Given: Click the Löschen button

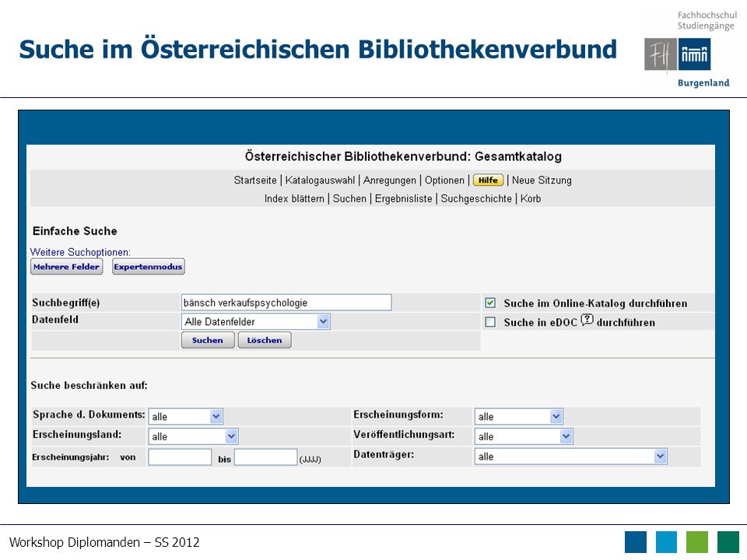Looking at the screenshot, I should pos(265,340).
